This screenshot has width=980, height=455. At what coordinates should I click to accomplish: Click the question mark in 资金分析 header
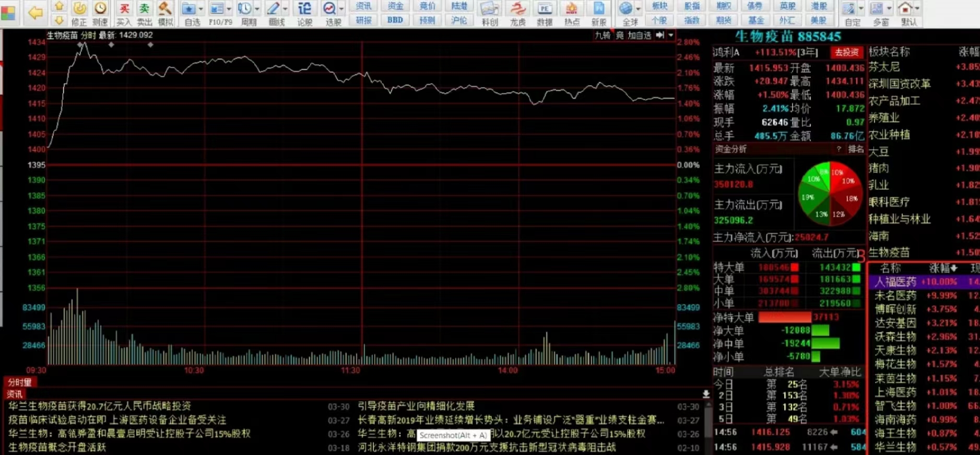point(839,149)
